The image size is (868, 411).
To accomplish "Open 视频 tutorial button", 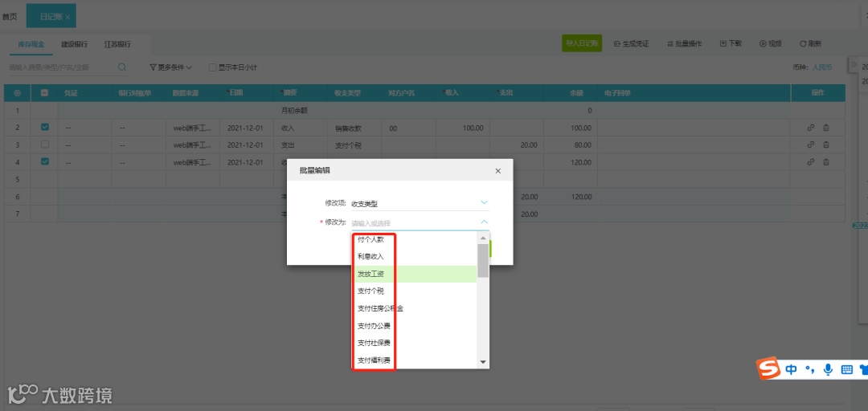I will (x=771, y=43).
